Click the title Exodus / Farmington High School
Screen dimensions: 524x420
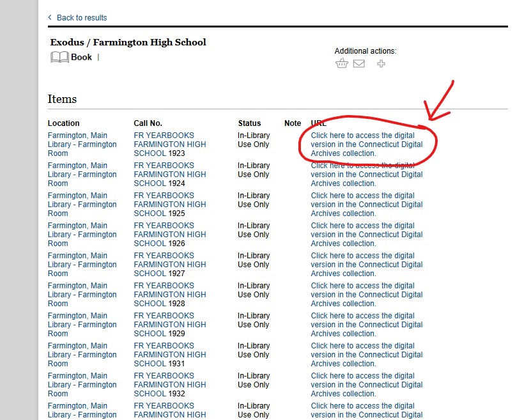(x=128, y=42)
